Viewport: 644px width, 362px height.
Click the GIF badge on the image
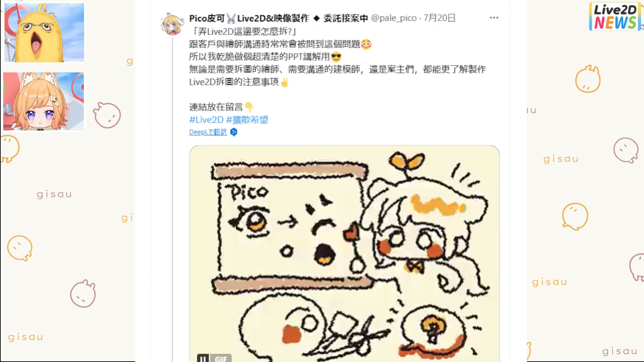221,358
